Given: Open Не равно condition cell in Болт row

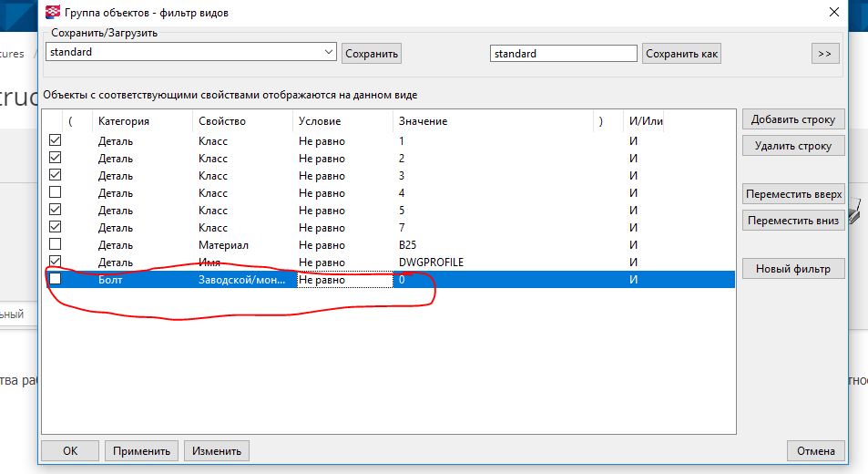Looking at the screenshot, I should (x=342, y=280).
